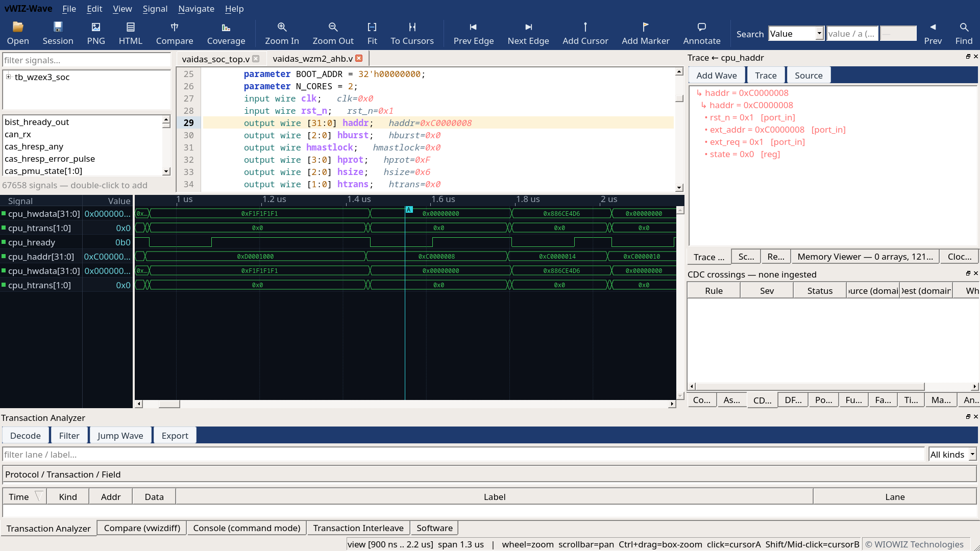Click Add Cursor in toolbar
This screenshot has width=980, height=551.
click(585, 33)
